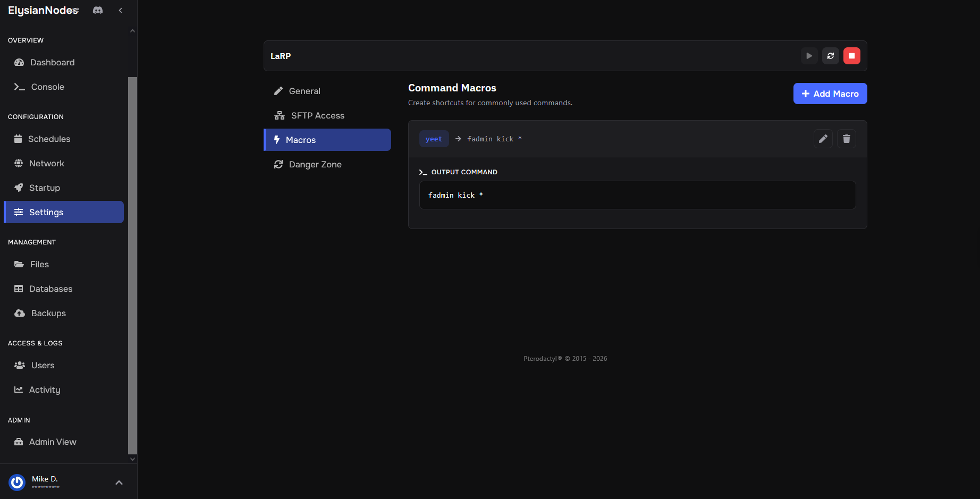980x499 pixels.
Task: Click the Backups cloud icon
Action: 20,313
